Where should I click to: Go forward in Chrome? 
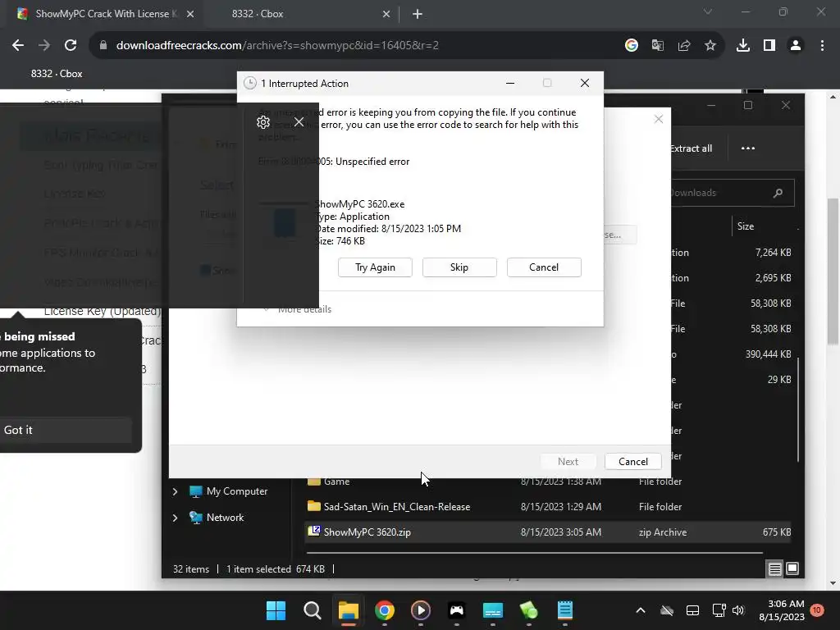44,46
